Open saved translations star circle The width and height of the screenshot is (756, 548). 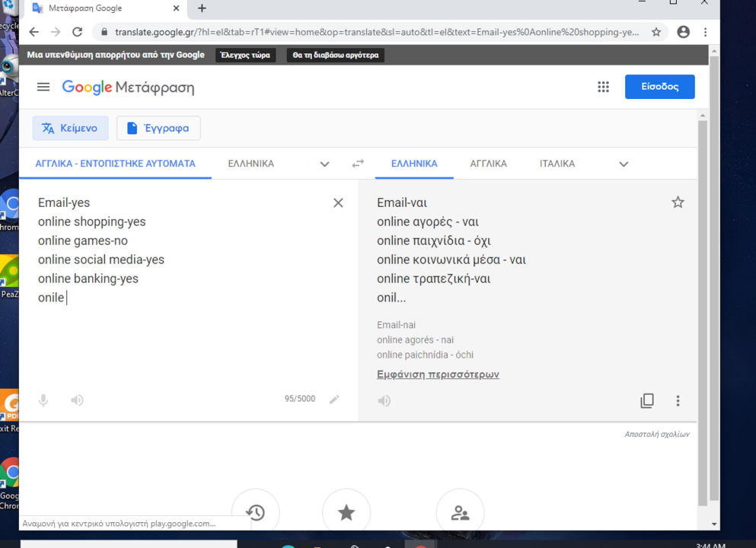point(346,512)
